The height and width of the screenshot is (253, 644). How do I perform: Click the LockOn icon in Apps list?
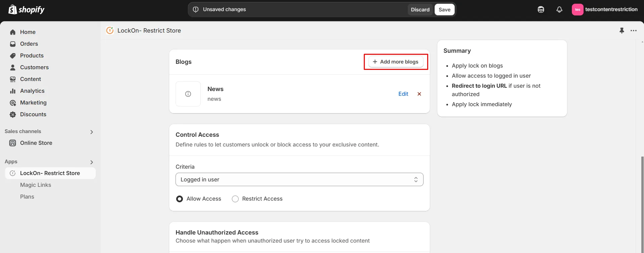pos(13,173)
